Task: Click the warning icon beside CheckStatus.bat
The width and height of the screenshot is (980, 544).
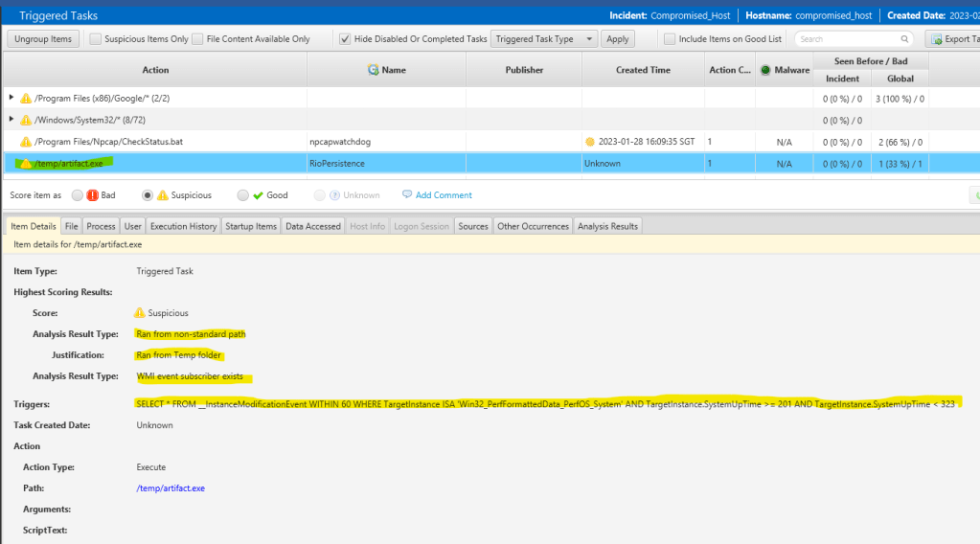Action: pos(26,142)
